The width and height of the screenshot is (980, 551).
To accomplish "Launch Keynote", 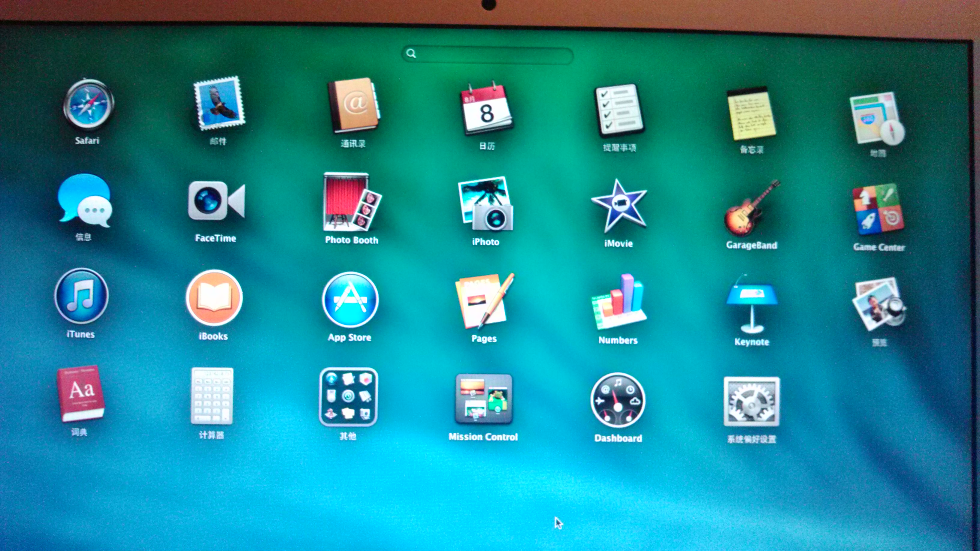I will [752, 304].
